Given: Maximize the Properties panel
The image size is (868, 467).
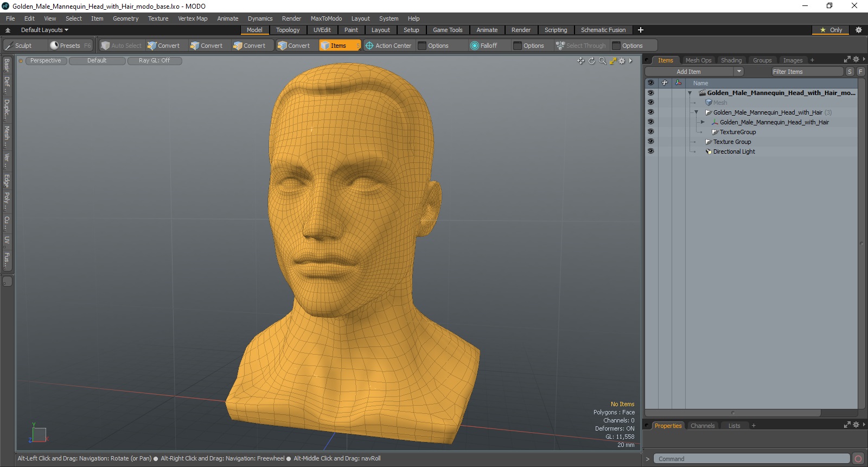Looking at the screenshot, I should coord(847,425).
